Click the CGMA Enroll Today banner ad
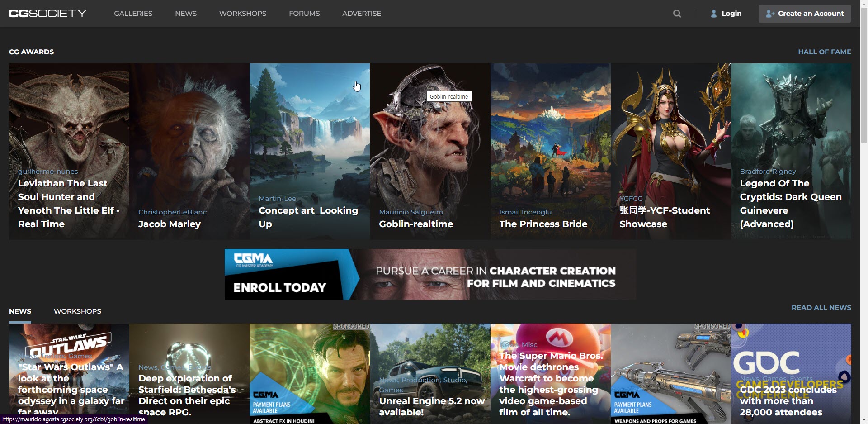 click(430, 274)
